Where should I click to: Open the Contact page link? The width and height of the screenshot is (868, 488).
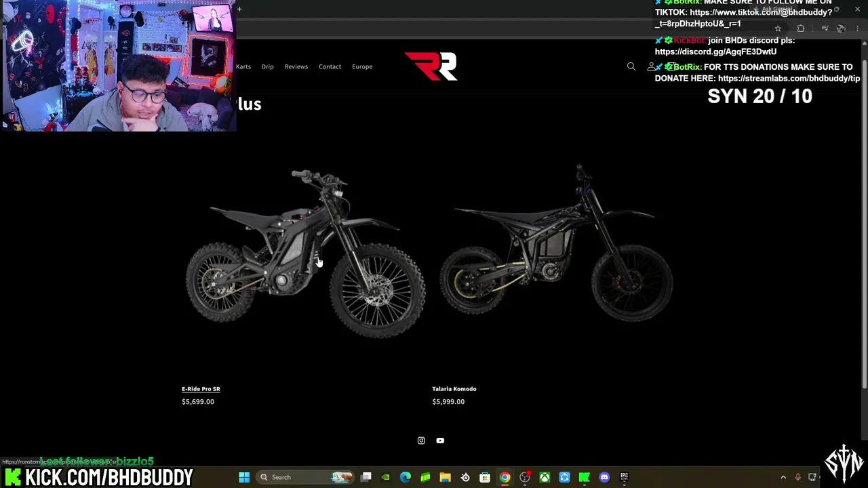pyautogui.click(x=330, y=66)
